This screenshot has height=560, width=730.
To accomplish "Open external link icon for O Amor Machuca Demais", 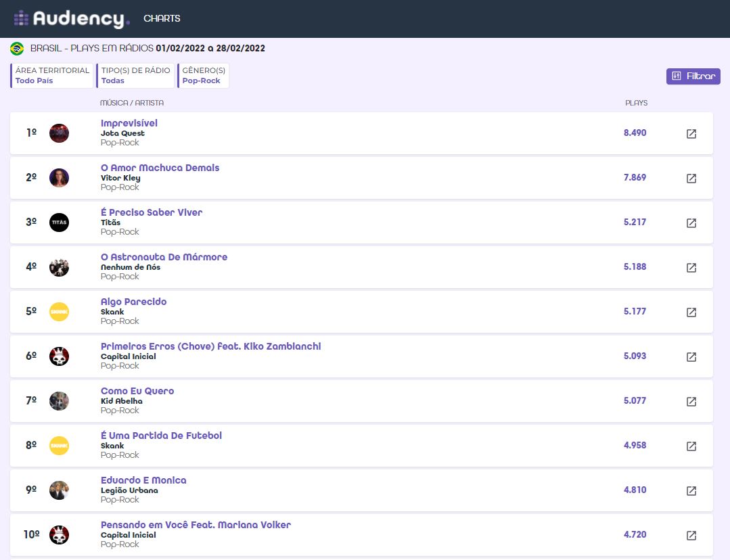I will 691,179.
